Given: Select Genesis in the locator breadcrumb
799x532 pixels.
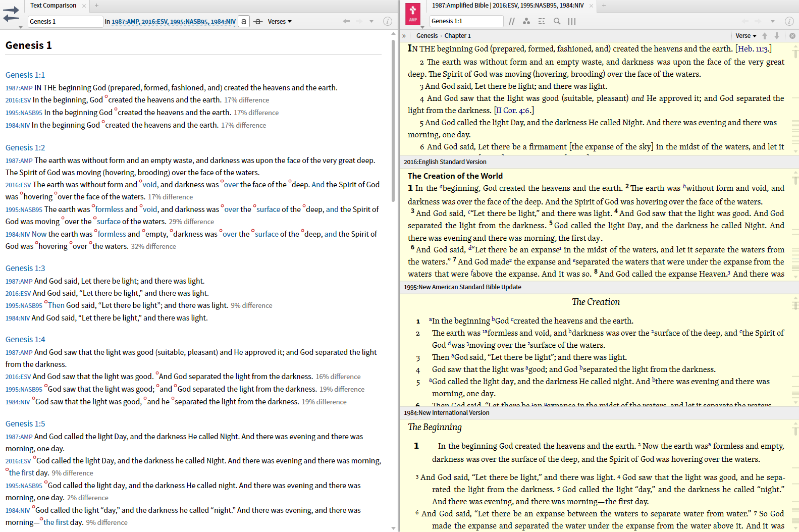Looking at the screenshot, I should (x=427, y=36).
